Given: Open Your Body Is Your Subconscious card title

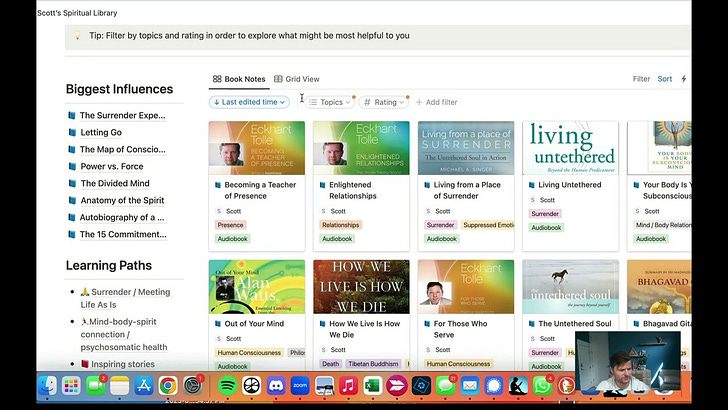Looking at the screenshot, I should tap(667, 190).
